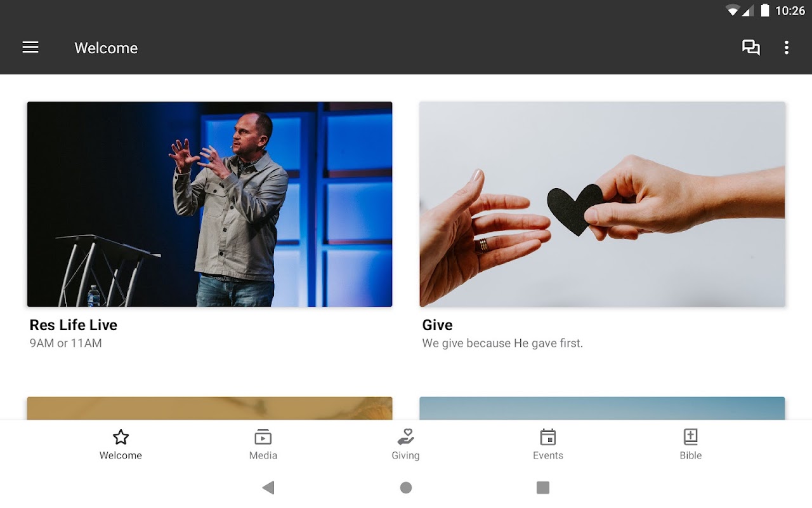Open the Res Life Live speaker thumbnail
This screenshot has width=812, height=508.
pyautogui.click(x=209, y=204)
